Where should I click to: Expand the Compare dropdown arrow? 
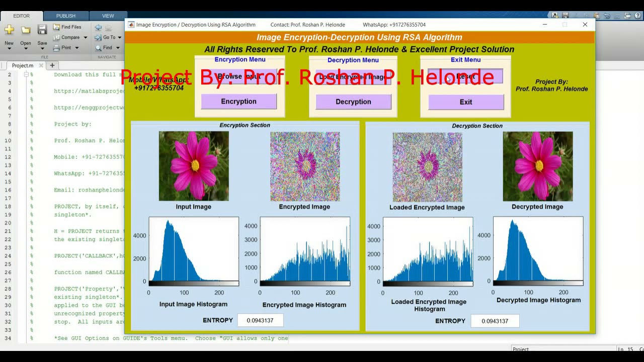[x=85, y=38]
